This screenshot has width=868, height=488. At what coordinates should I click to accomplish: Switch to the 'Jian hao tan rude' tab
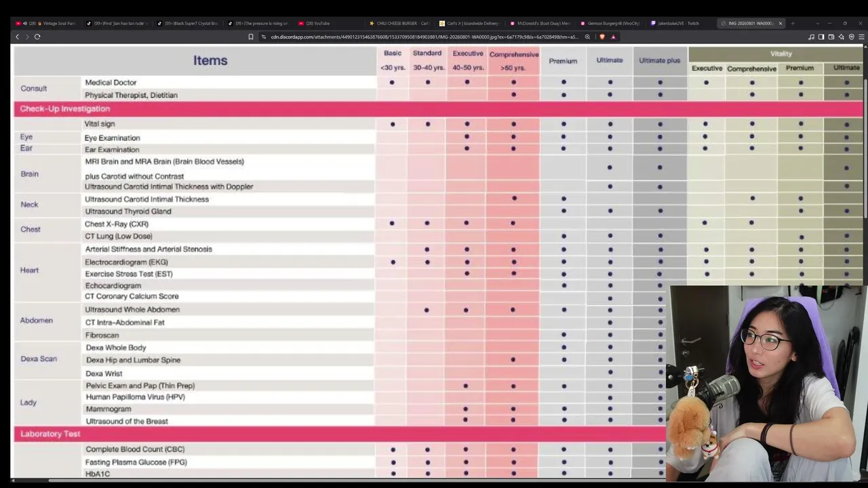tap(117, 23)
